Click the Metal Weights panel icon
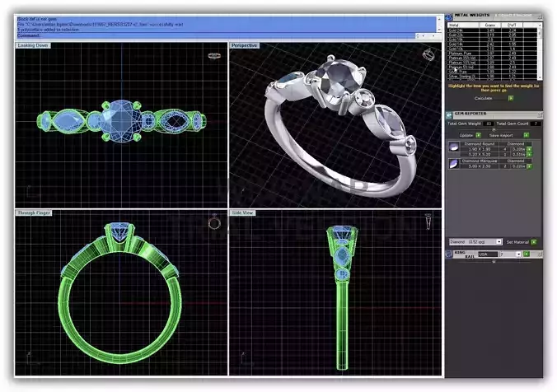 (x=449, y=16)
